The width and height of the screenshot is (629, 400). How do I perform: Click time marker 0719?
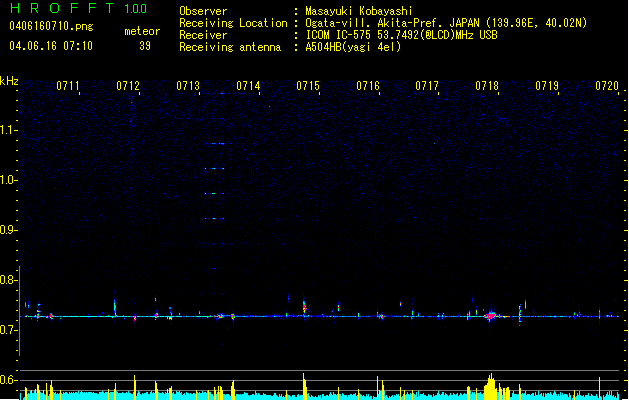(547, 86)
